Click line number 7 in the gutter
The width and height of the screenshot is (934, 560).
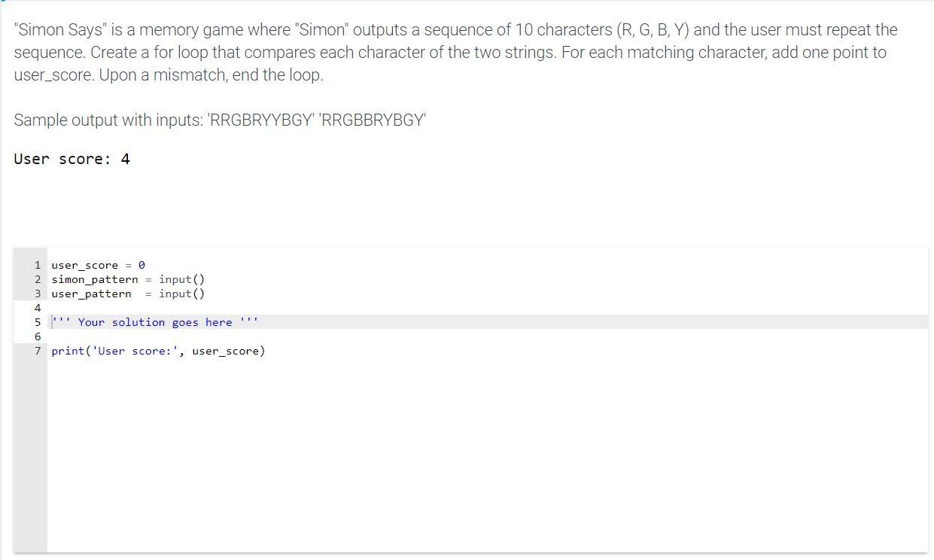point(37,351)
